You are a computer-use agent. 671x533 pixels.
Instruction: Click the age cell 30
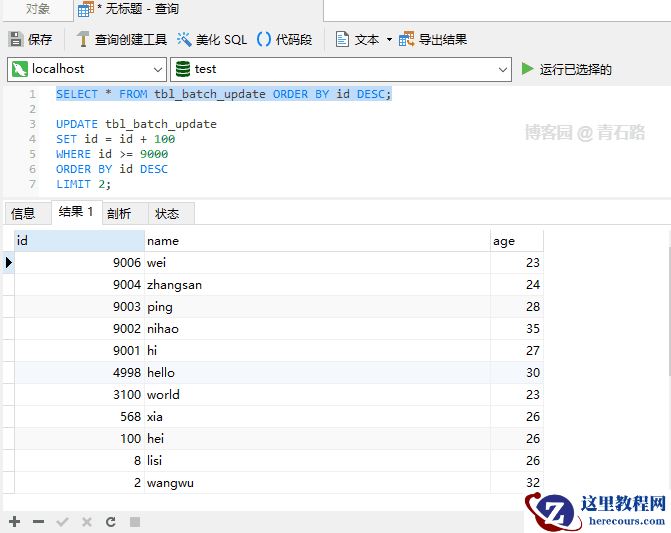coord(517,373)
